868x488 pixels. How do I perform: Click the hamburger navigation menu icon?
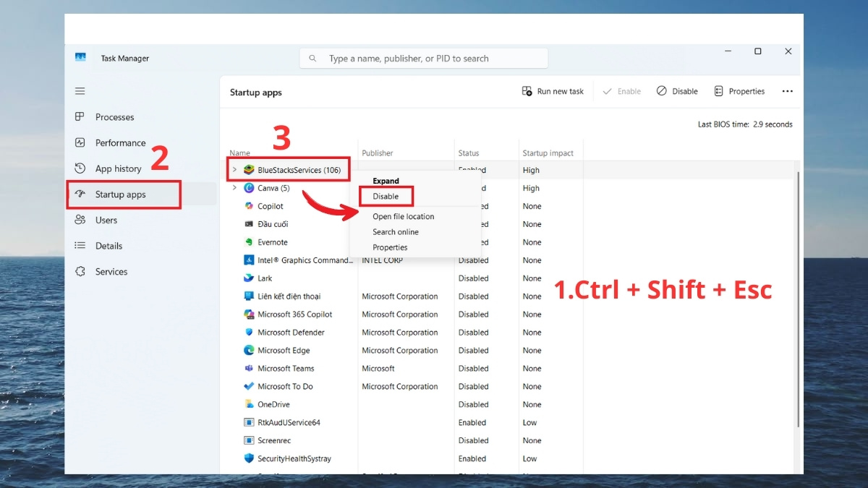tap(80, 91)
